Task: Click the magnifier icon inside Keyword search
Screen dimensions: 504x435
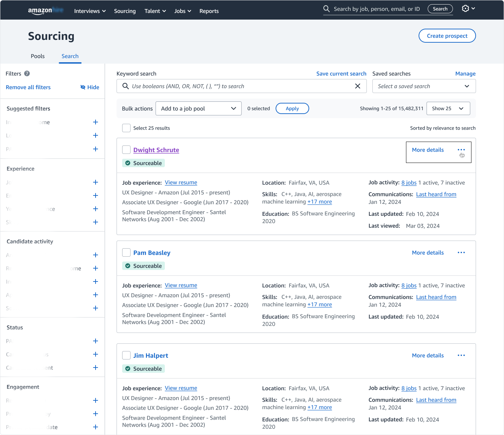Action: pyautogui.click(x=126, y=86)
